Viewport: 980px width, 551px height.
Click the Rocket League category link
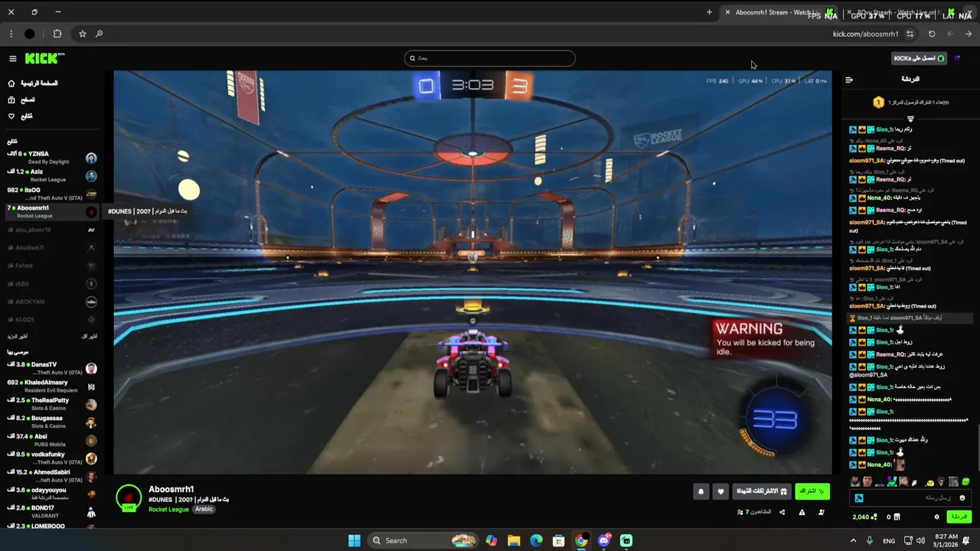pyautogui.click(x=168, y=509)
